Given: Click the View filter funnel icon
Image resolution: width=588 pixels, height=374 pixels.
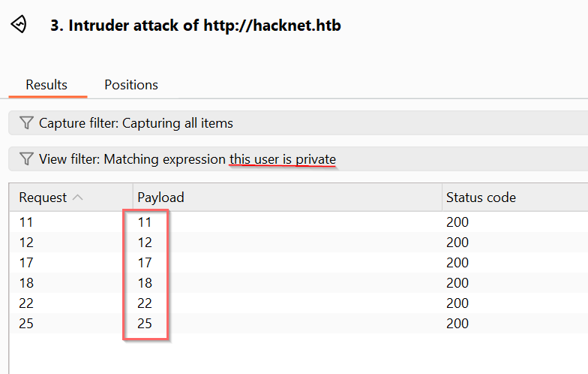Looking at the screenshot, I should 26,159.
